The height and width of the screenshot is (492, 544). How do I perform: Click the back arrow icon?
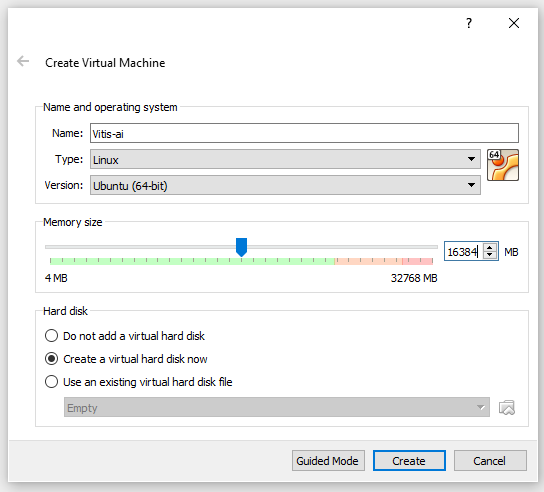(23, 61)
